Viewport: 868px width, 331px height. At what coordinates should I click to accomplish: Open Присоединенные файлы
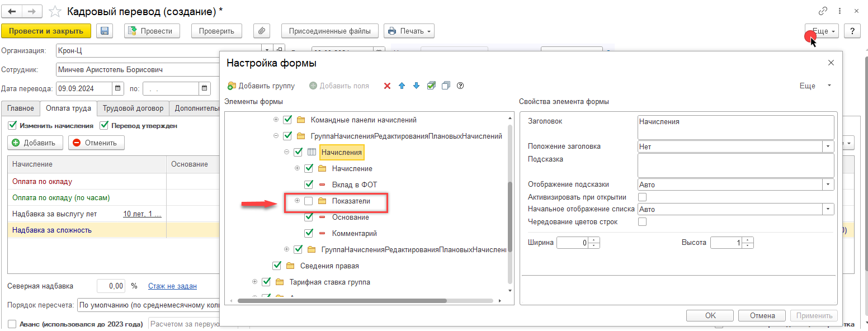click(330, 31)
